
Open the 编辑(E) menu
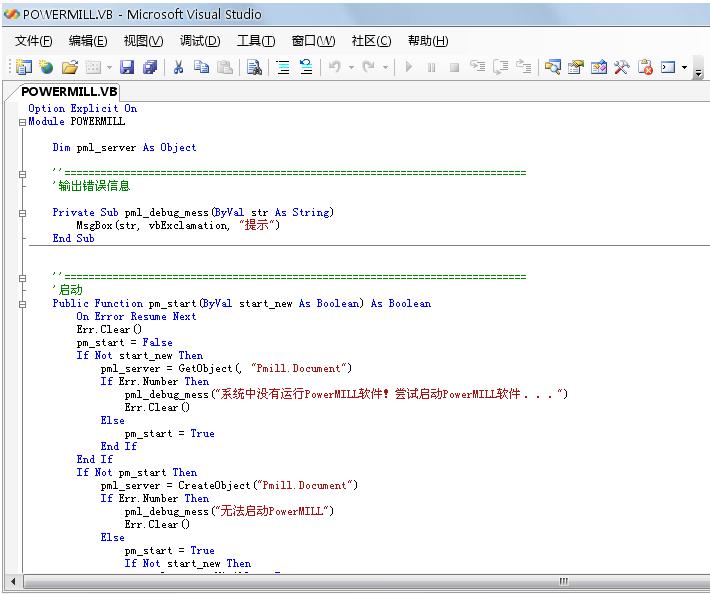[88, 41]
